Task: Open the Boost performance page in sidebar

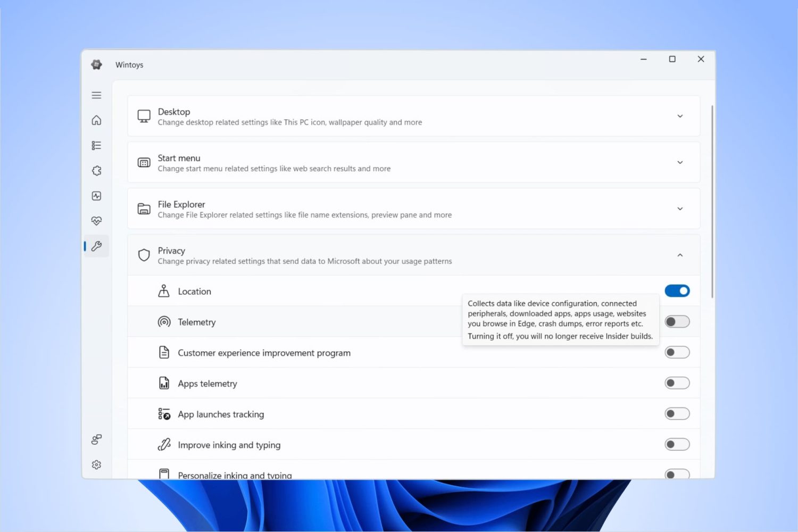Action: tap(96, 196)
